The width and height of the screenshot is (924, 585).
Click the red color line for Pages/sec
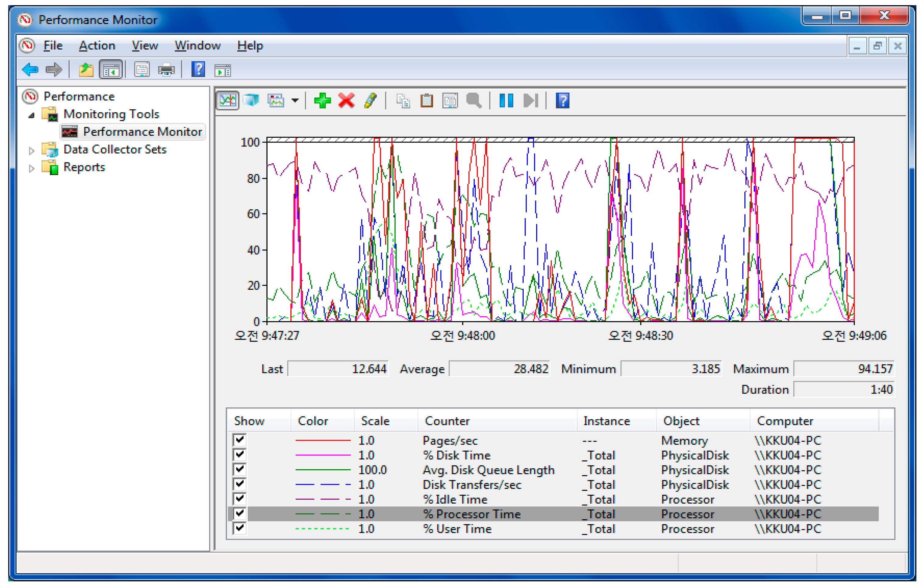[323, 440]
